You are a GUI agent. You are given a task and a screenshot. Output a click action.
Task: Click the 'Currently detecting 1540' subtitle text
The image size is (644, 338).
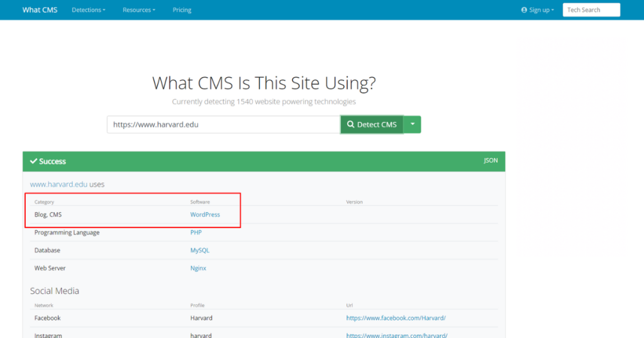(264, 101)
